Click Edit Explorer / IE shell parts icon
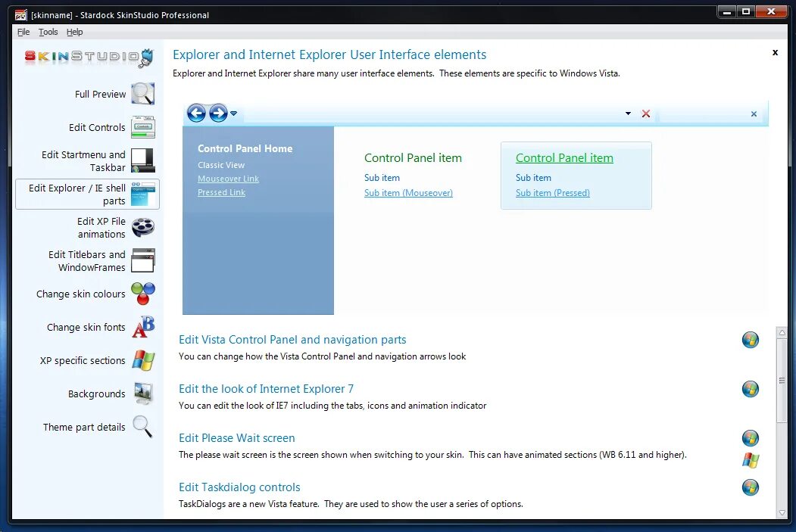796x532 pixels. [x=143, y=194]
